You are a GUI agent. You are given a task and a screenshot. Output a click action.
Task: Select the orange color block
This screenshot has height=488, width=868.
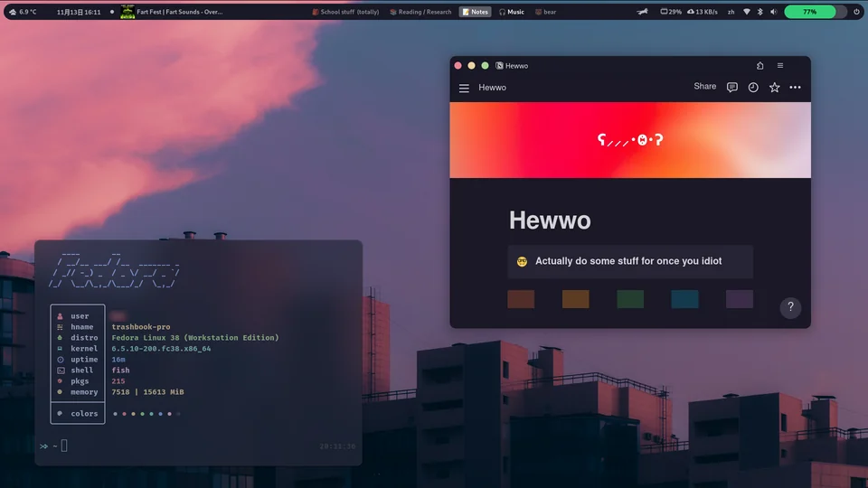(x=576, y=299)
